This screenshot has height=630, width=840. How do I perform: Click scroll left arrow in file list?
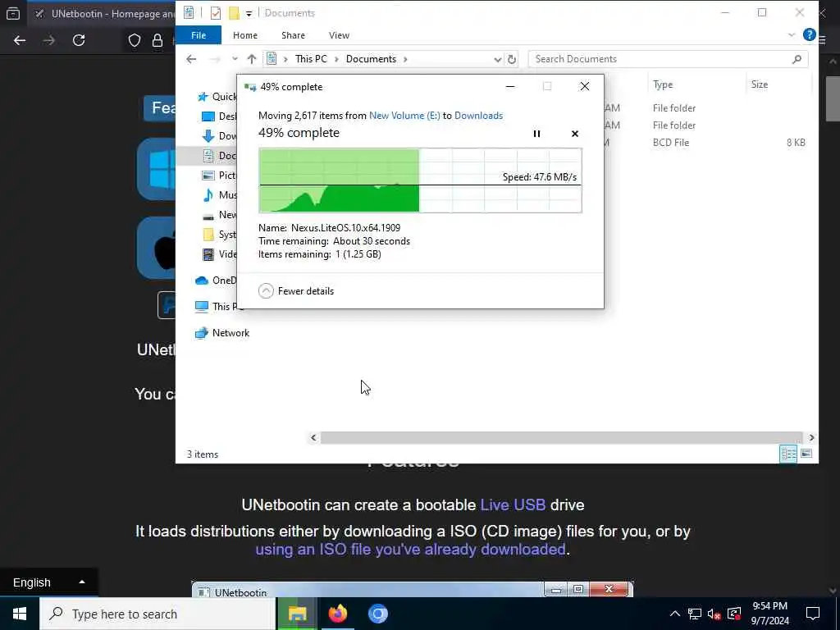(314, 438)
